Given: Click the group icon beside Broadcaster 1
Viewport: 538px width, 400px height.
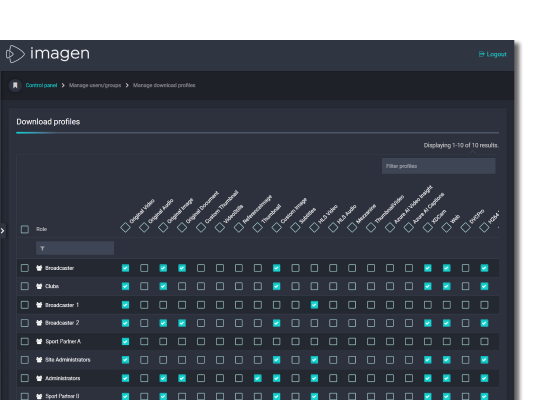Looking at the screenshot, I should click(39, 305).
